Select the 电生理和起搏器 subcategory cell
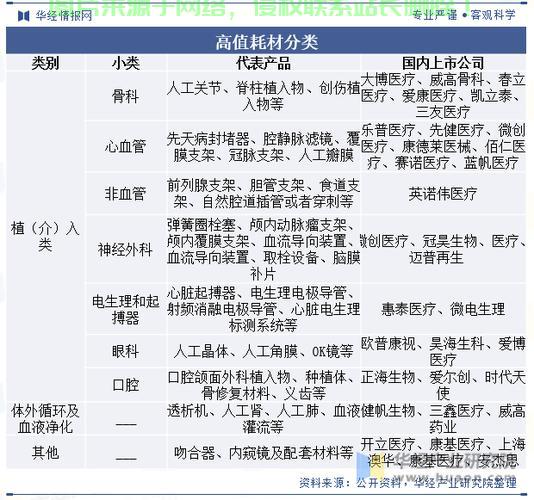Screen dimensions: 534x500 (126, 309)
